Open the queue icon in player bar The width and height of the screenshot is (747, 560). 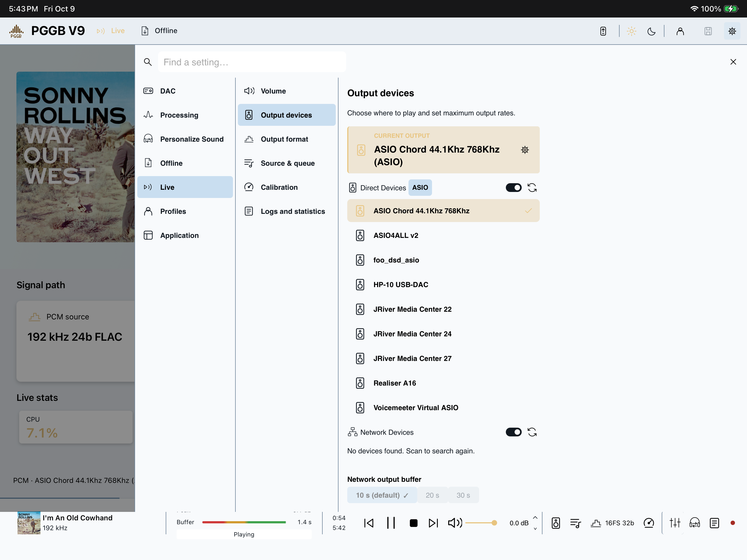tap(576, 523)
